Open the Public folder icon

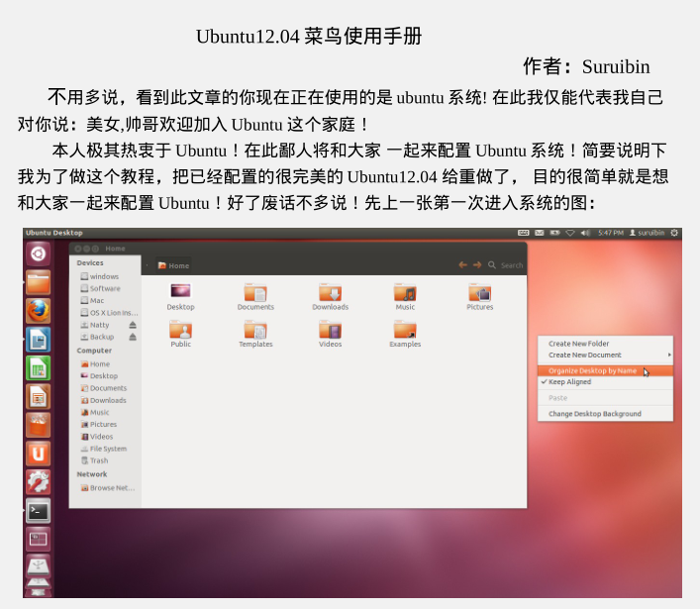(x=181, y=330)
